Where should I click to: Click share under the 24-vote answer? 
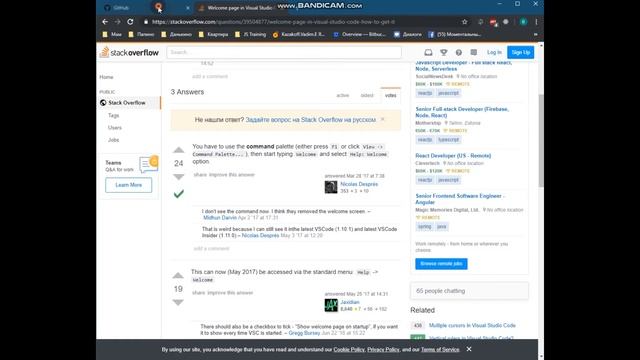[200, 175]
